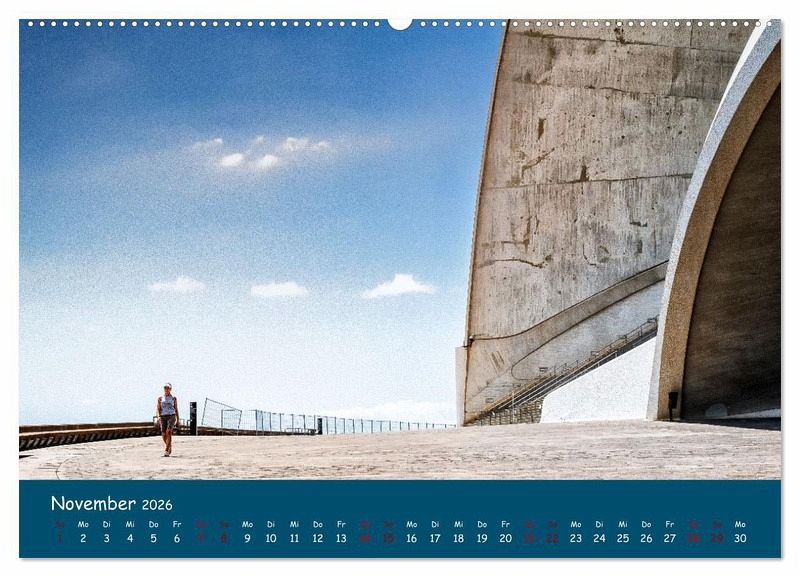Click the Di label above date 10
The width and height of the screenshot is (800, 577).
click(x=271, y=524)
